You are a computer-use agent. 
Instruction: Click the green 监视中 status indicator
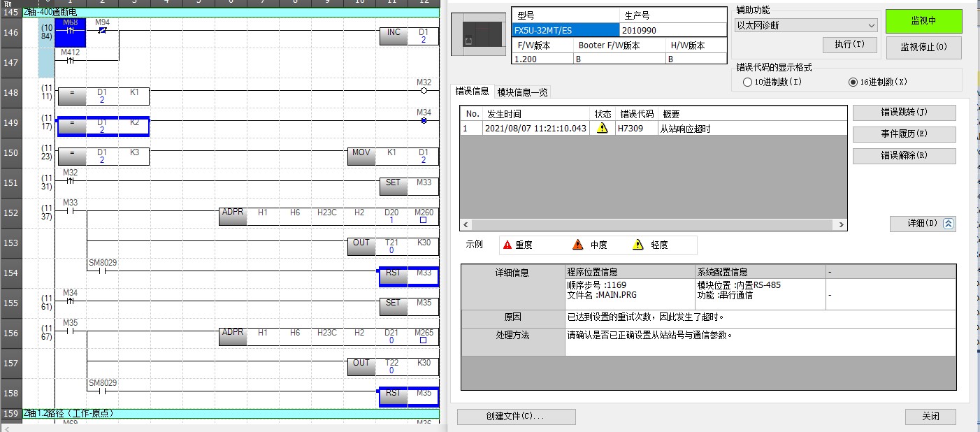[923, 21]
